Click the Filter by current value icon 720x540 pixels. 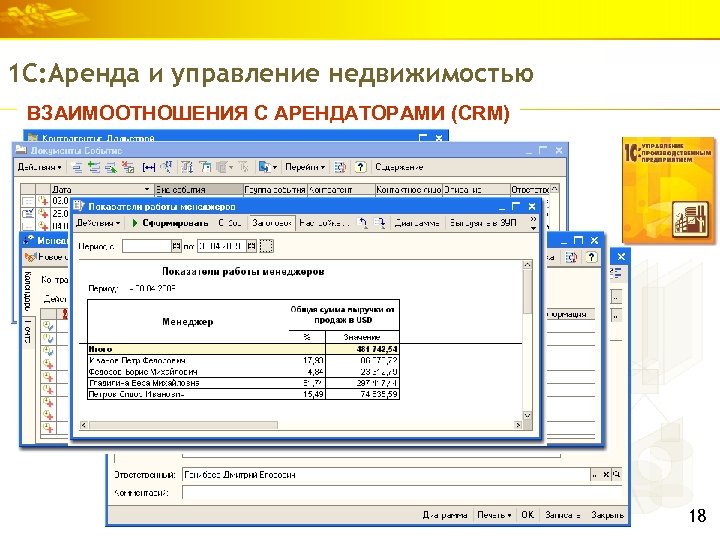(205, 168)
